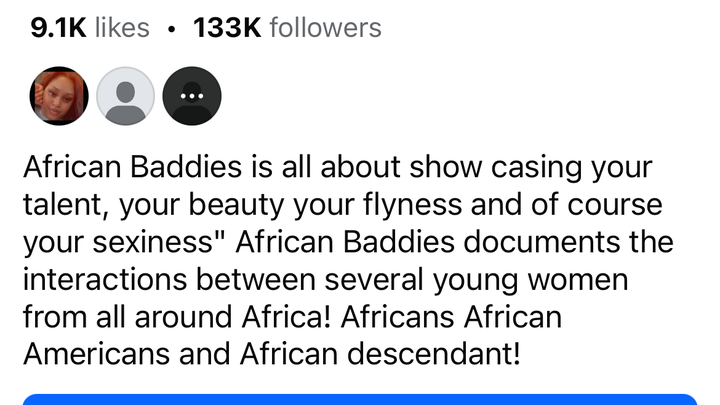Tap the three-dots more followers circle
Viewport: 720px width, 405px height.
tap(191, 97)
